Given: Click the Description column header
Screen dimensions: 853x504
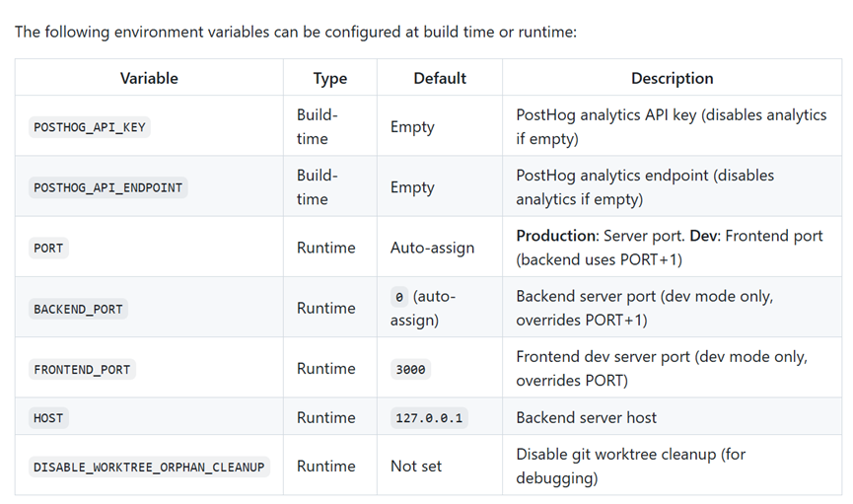Looking at the screenshot, I should coord(672,78).
